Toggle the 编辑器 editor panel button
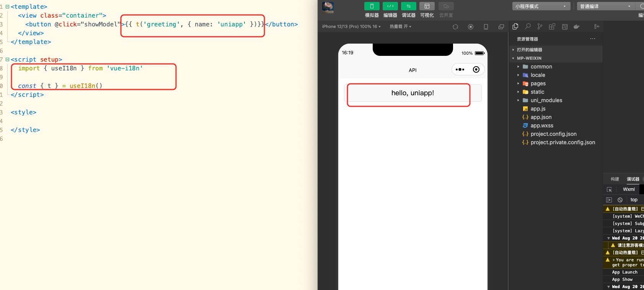 coord(390,6)
